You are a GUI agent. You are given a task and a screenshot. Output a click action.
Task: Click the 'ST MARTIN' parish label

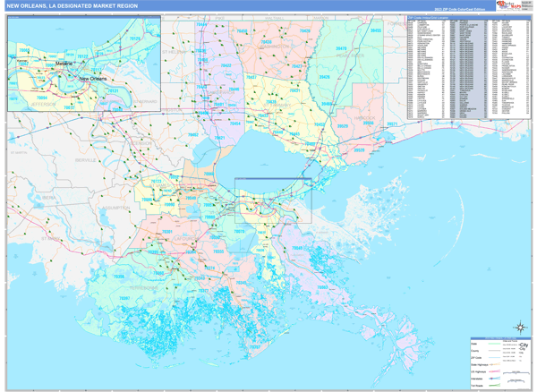coord(19,152)
